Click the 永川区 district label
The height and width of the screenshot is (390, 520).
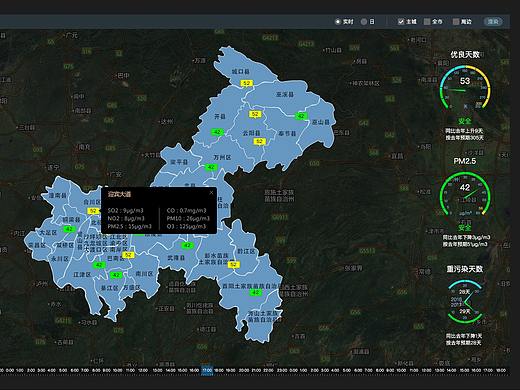click(x=60, y=259)
